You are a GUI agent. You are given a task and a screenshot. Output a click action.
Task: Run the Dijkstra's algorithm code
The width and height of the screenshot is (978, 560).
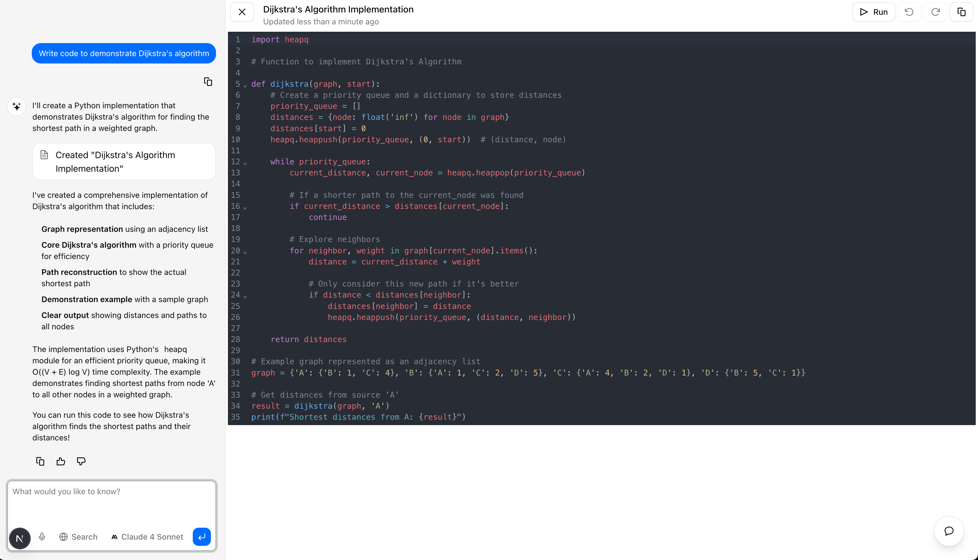[x=873, y=12]
